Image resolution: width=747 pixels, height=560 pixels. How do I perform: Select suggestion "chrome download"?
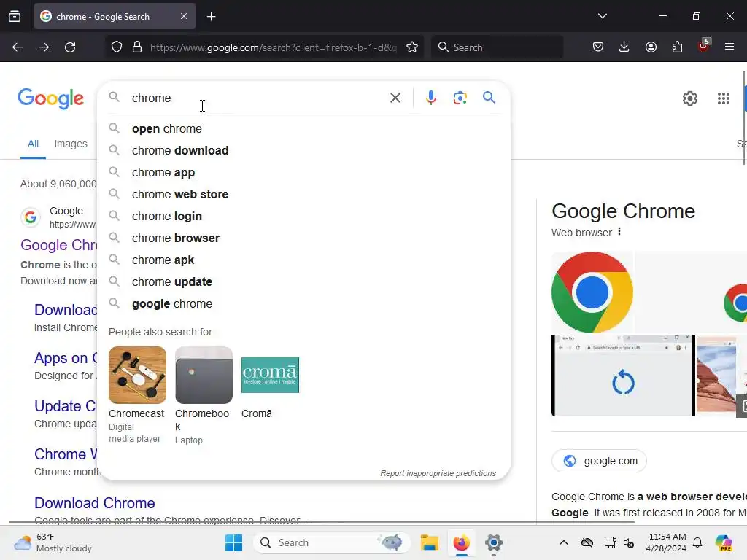[304, 150]
